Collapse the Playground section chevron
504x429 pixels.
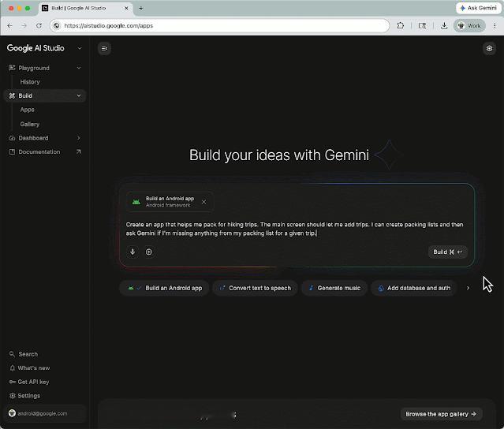point(79,68)
